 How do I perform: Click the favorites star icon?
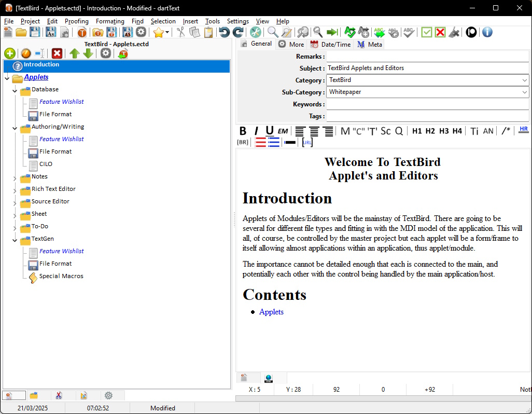click(x=158, y=32)
